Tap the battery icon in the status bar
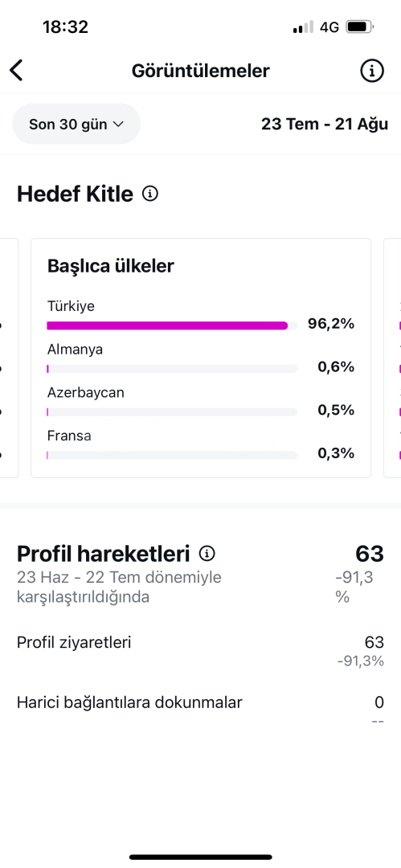Viewport: 401px width, 868px height. point(360,27)
